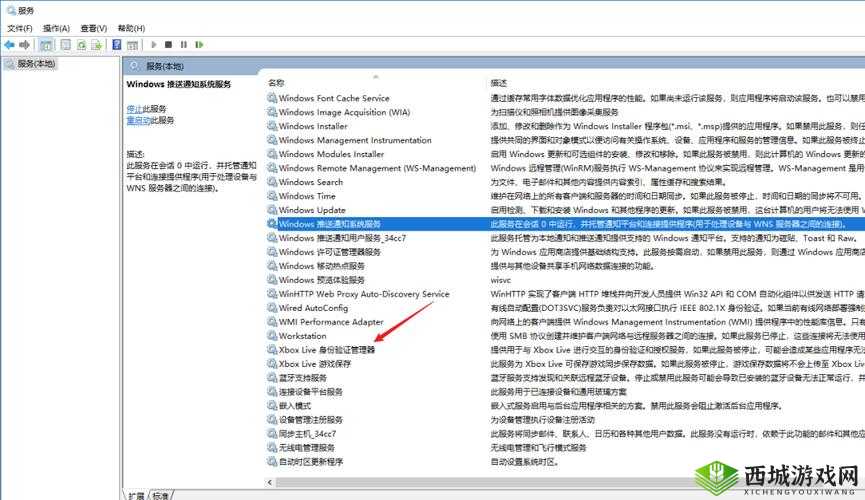Select Xbox Live 身份验证管理器 service
This screenshot has height=500, width=865.
(x=327, y=350)
